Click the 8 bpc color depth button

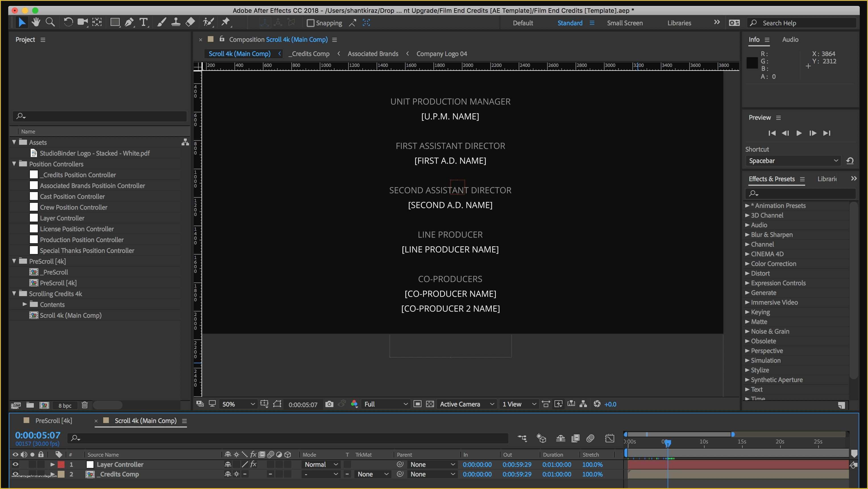65,405
